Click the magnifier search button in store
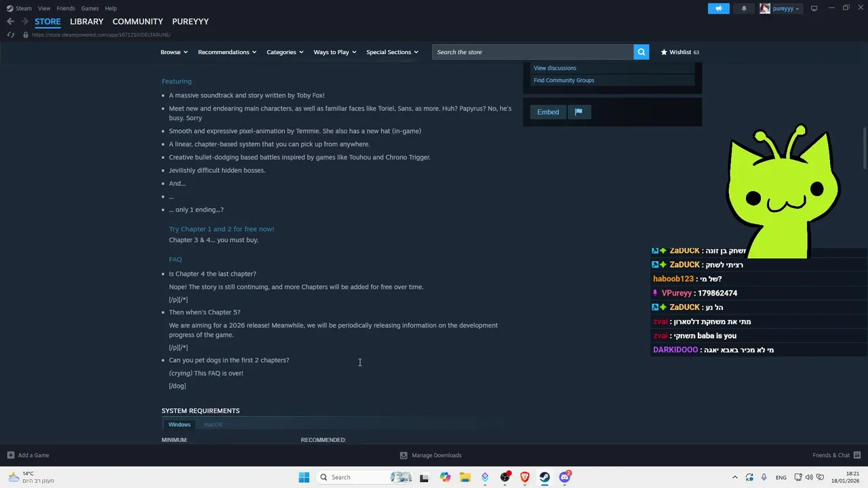 [641, 52]
